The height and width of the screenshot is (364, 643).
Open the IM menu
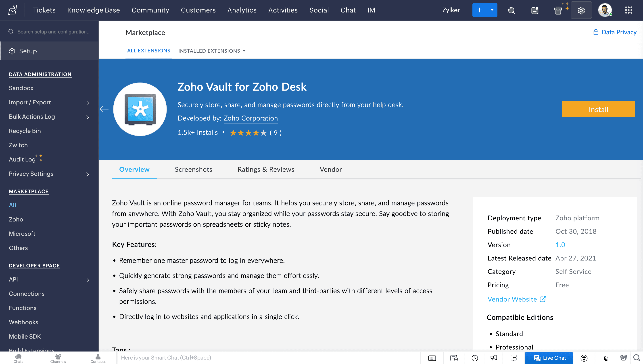(371, 10)
